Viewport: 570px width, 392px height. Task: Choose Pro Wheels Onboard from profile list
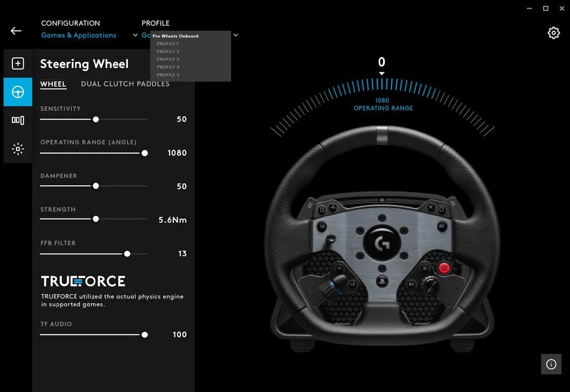pyautogui.click(x=175, y=36)
